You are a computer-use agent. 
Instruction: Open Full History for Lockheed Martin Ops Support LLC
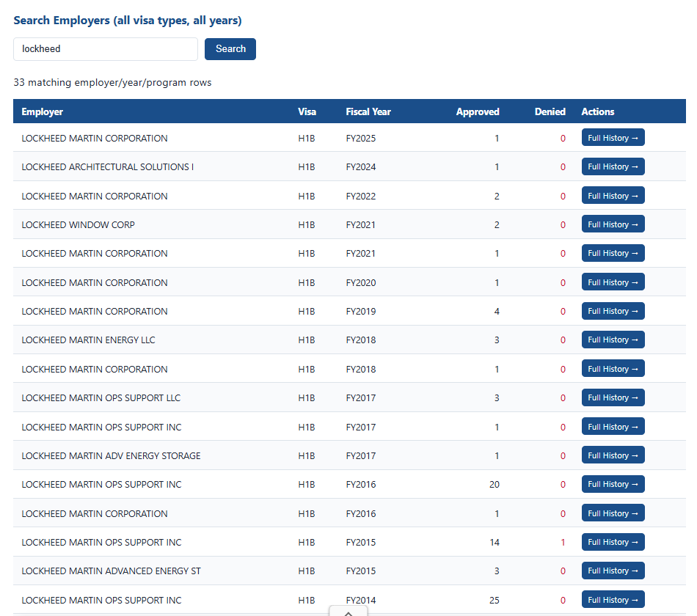613,397
